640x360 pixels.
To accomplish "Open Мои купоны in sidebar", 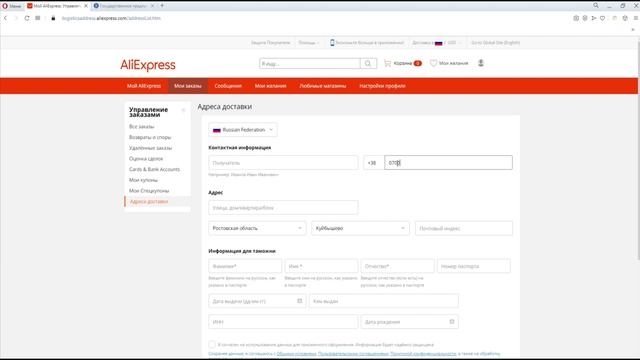I will pos(143,180).
